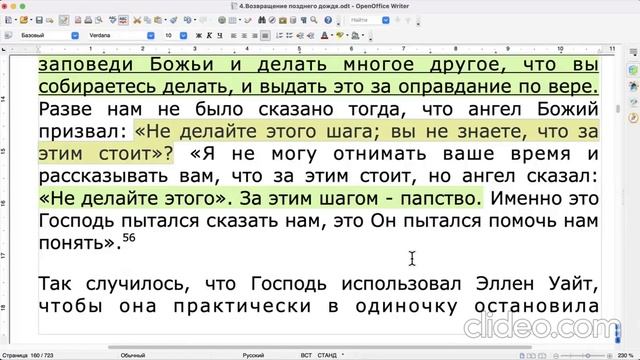Click language Русский in status bar
This screenshot has height=360, width=640.
tap(253, 356)
